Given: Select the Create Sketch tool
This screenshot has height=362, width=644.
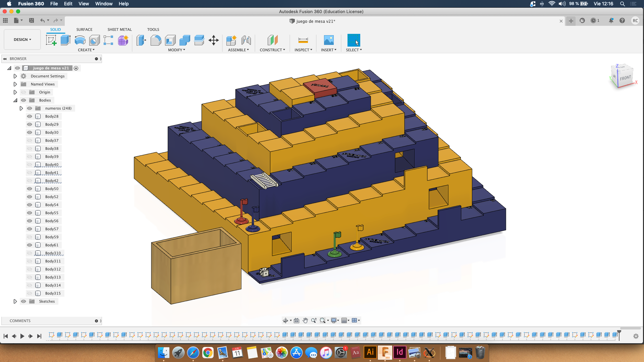Looking at the screenshot, I should 51,40.
